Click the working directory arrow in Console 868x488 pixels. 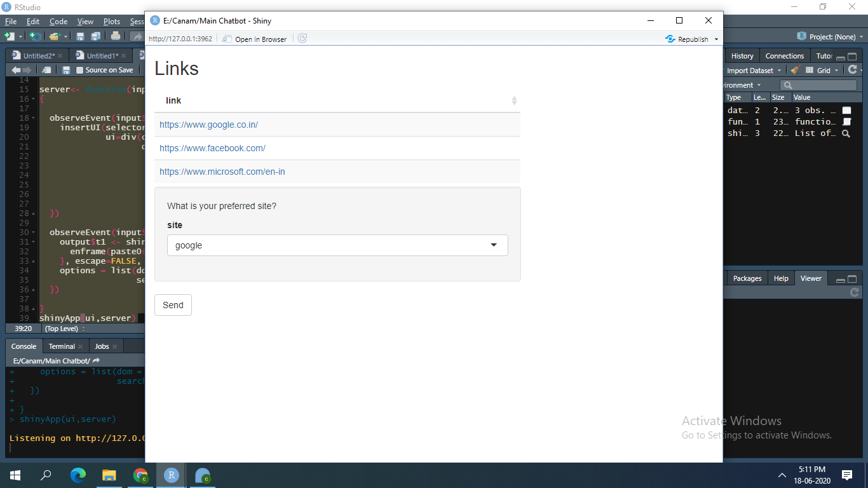coord(97,360)
